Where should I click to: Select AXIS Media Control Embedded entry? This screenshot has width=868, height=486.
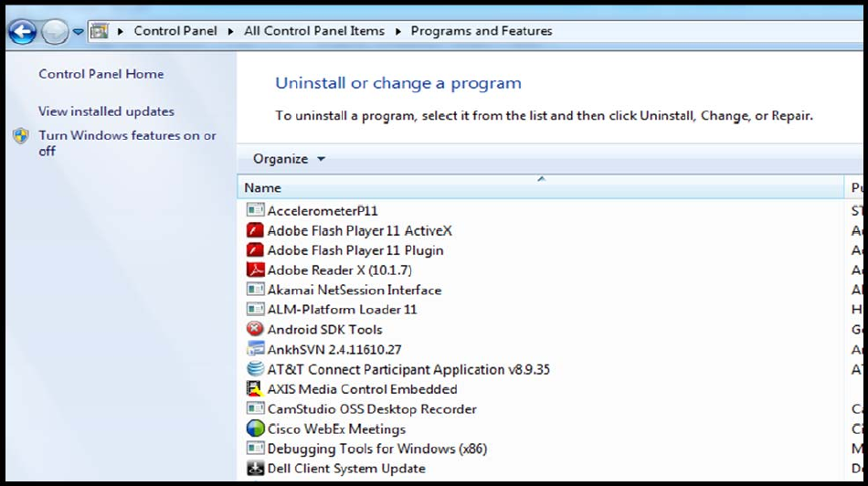pos(363,389)
